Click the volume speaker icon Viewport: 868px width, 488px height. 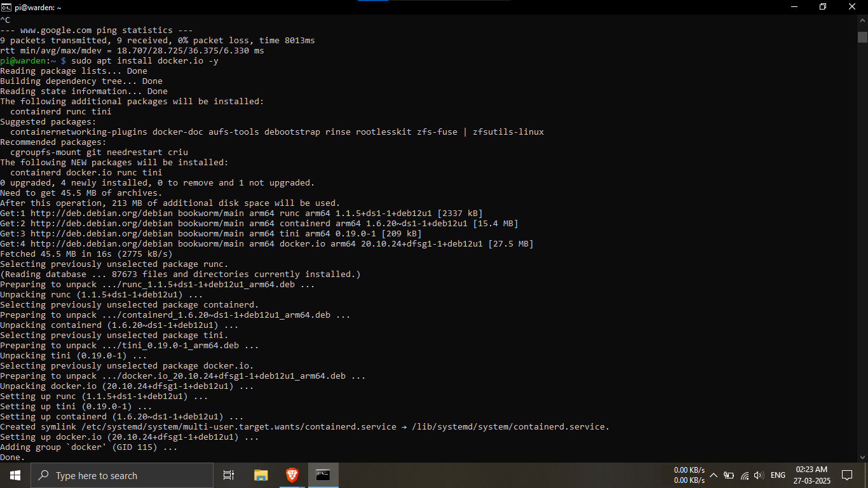(758, 475)
